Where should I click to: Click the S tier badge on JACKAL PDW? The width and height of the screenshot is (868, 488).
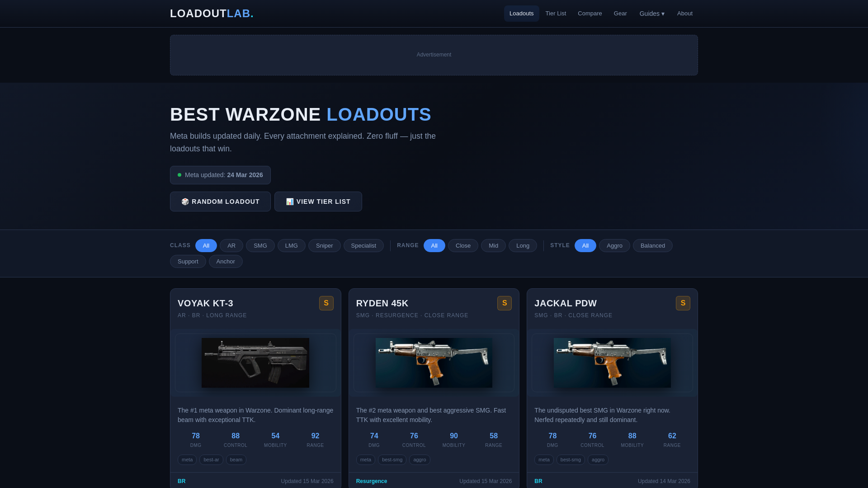pos(683,303)
